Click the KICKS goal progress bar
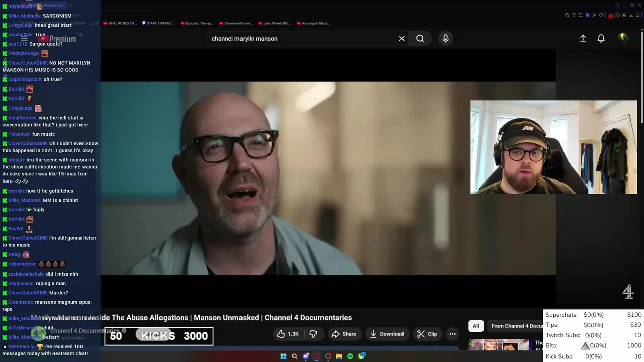The image size is (644, 362). click(x=159, y=336)
